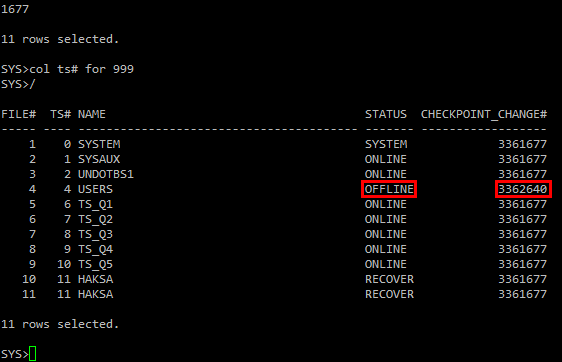Image resolution: width=562 pixels, height=362 pixels.
Task: Click the TS_Q4 tablespace name
Action: tap(95, 249)
